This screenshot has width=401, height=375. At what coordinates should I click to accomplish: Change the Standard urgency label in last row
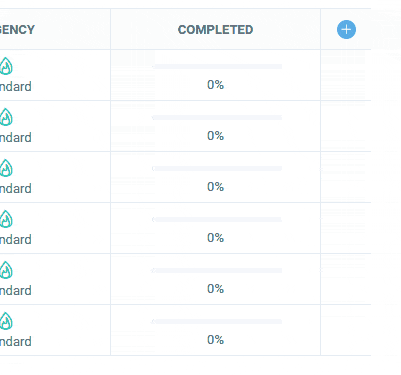[x=16, y=341]
